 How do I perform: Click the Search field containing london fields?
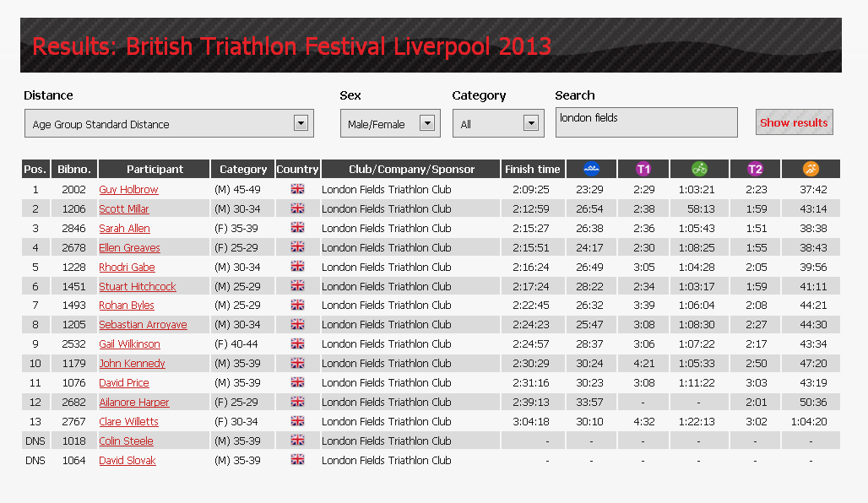(646, 122)
